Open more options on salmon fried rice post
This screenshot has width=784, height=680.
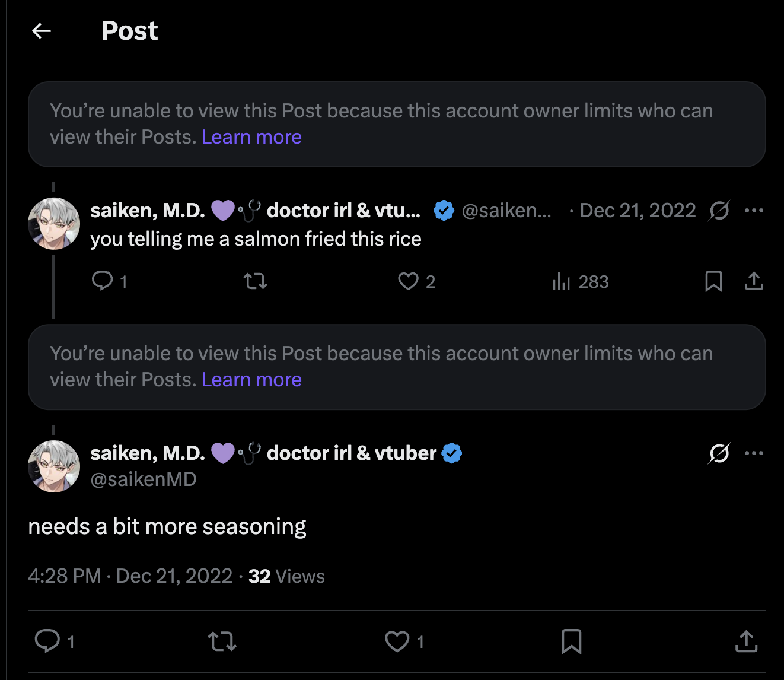(754, 210)
